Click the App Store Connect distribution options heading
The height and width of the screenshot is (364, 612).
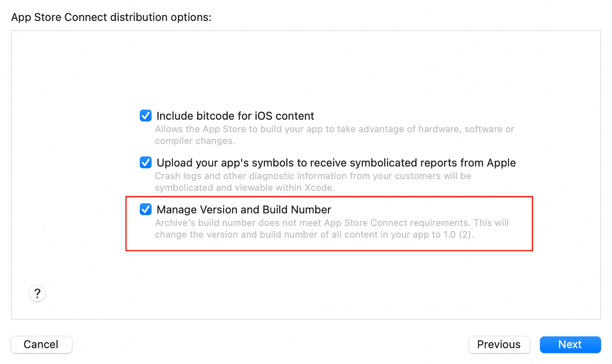coord(111,17)
